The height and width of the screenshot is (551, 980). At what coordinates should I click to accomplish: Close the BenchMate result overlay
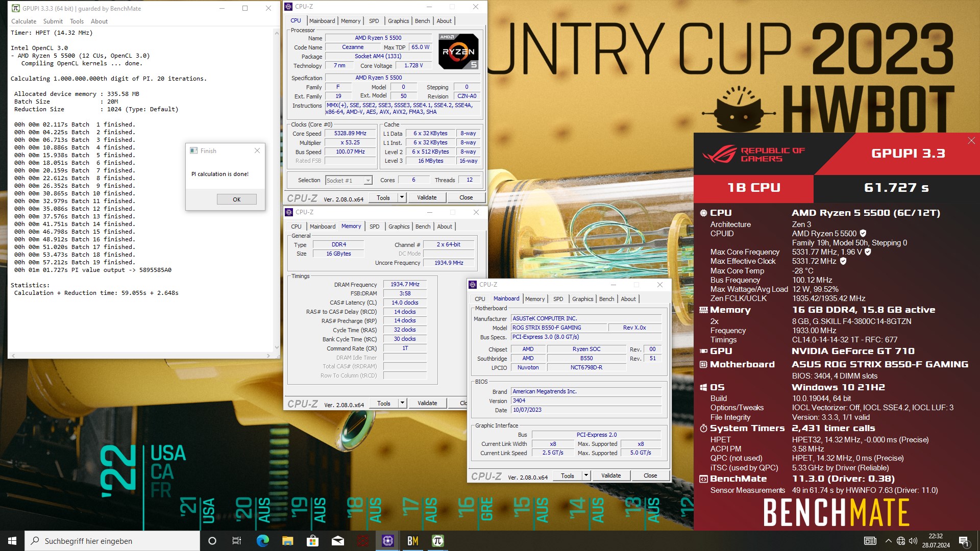tap(971, 141)
